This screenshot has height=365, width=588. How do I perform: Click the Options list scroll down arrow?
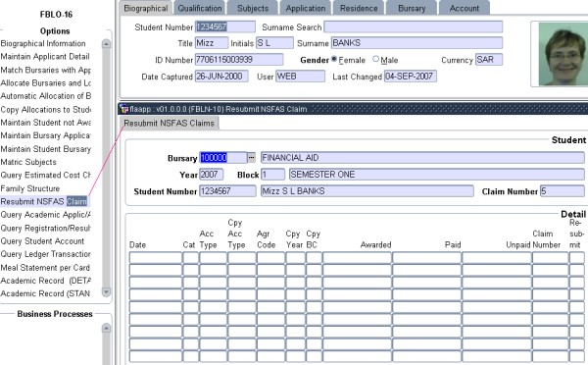(106, 291)
